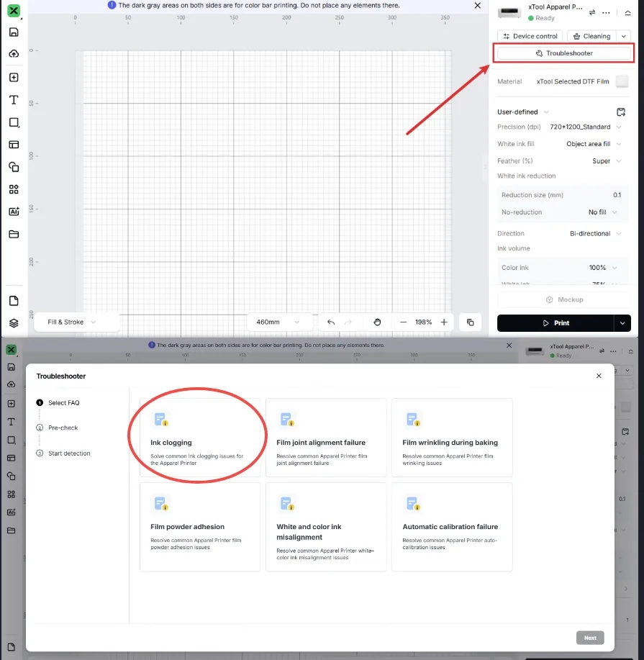Click the cloud upload icon in top sidebar

click(14, 53)
